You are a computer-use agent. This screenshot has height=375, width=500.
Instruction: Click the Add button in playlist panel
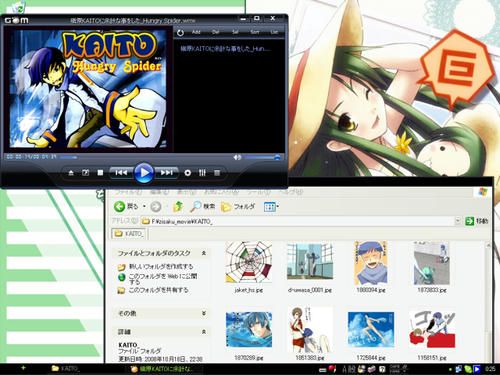(196, 32)
